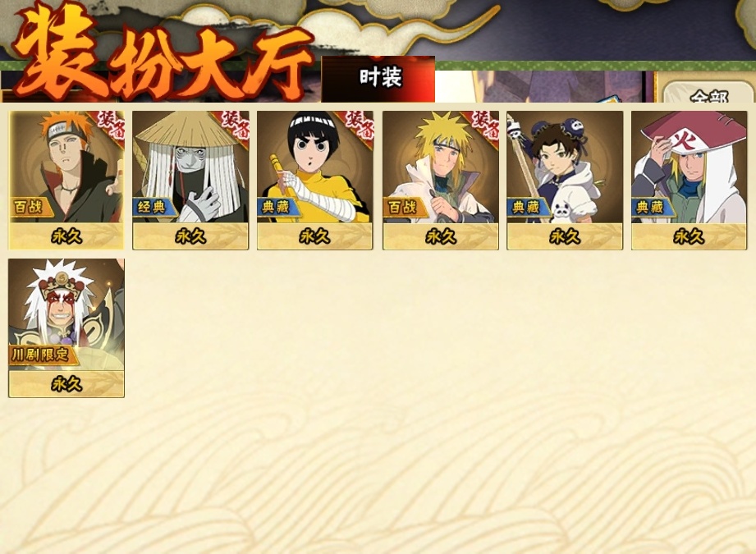Select the orange-haired Pain costume card
The height and width of the screenshot is (554, 756).
click(66, 181)
